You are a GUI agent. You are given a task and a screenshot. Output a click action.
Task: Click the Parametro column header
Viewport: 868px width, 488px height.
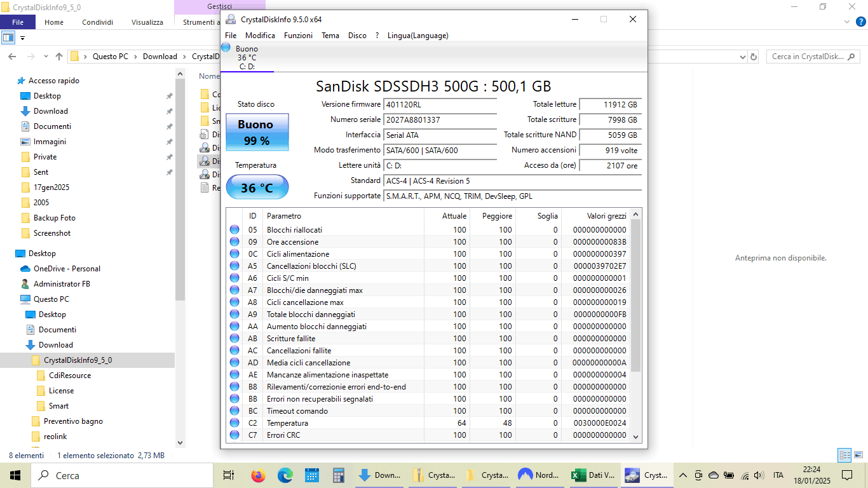pyautogui.click(x=344, y=216)
